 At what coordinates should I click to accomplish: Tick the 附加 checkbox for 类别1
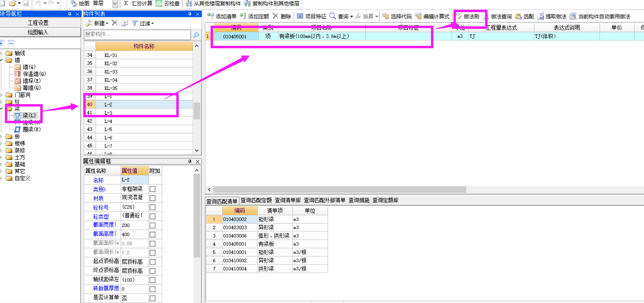(x=152, y=189)
